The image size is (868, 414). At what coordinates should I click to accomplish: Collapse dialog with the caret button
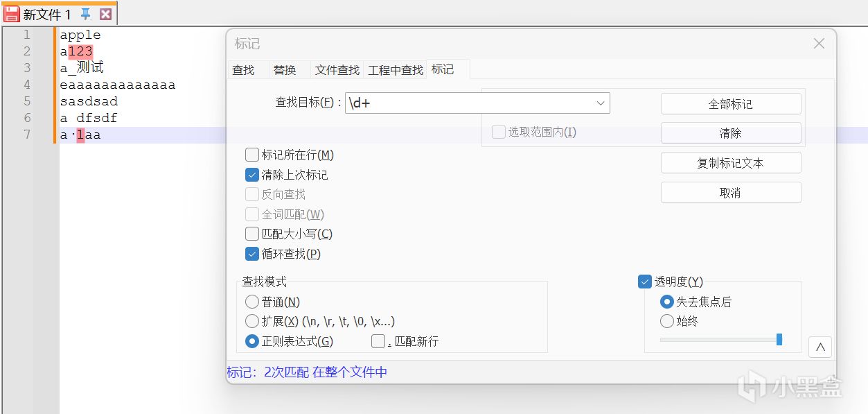click(820, 347)
